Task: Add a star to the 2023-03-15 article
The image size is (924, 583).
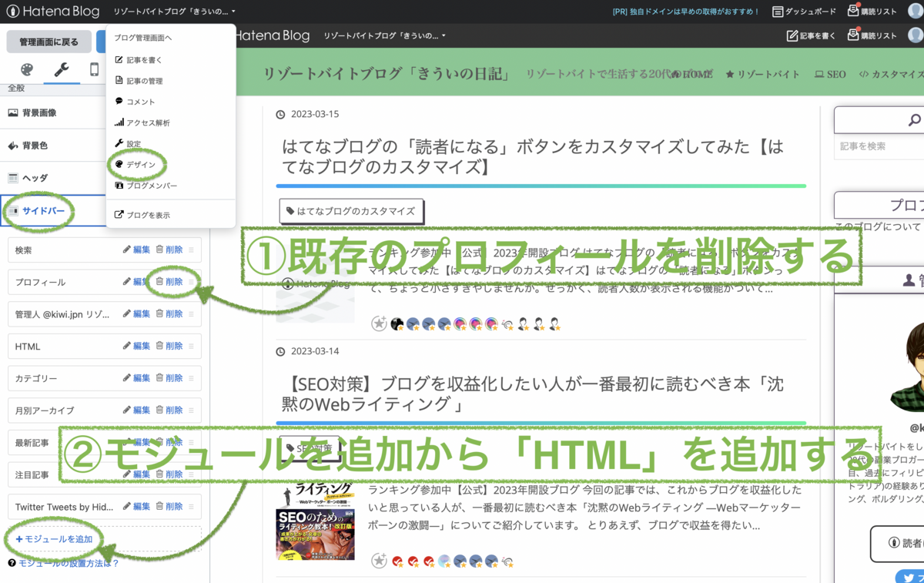Action: tap(378, 324)
